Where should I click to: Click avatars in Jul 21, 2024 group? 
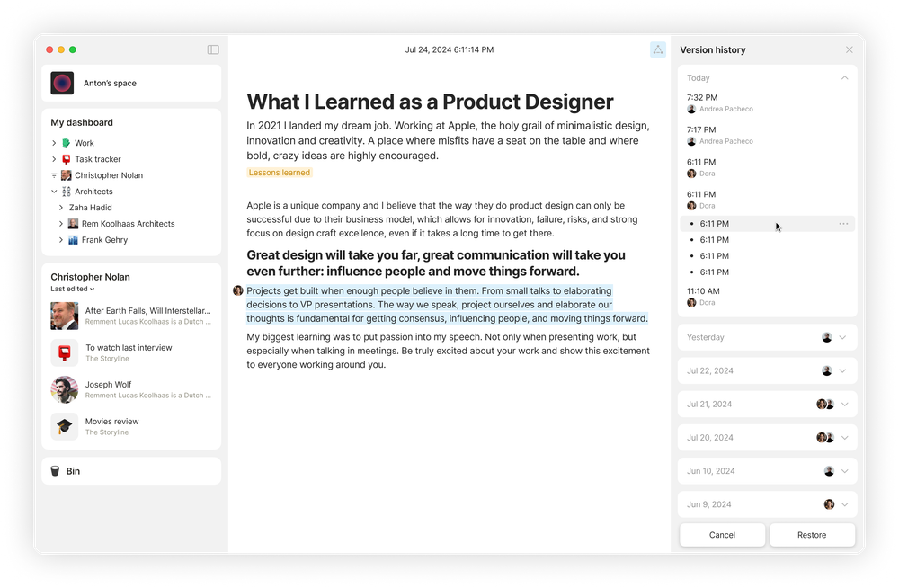point(825,404)
